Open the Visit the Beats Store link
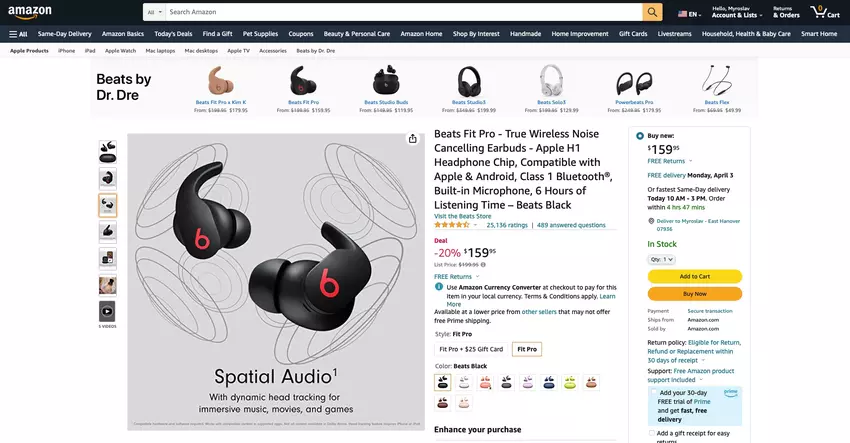 (462, 216)
